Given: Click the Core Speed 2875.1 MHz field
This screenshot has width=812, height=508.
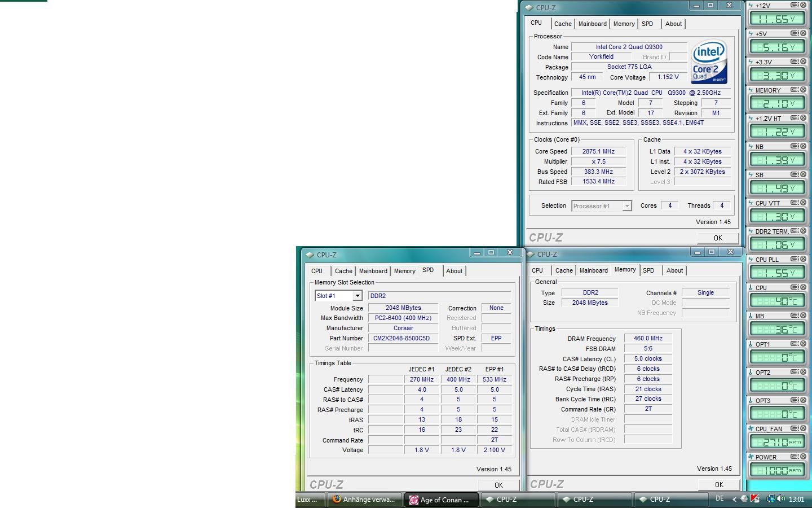Looking at the screenshot, I should pyautogui.click(x=598, y=151).
